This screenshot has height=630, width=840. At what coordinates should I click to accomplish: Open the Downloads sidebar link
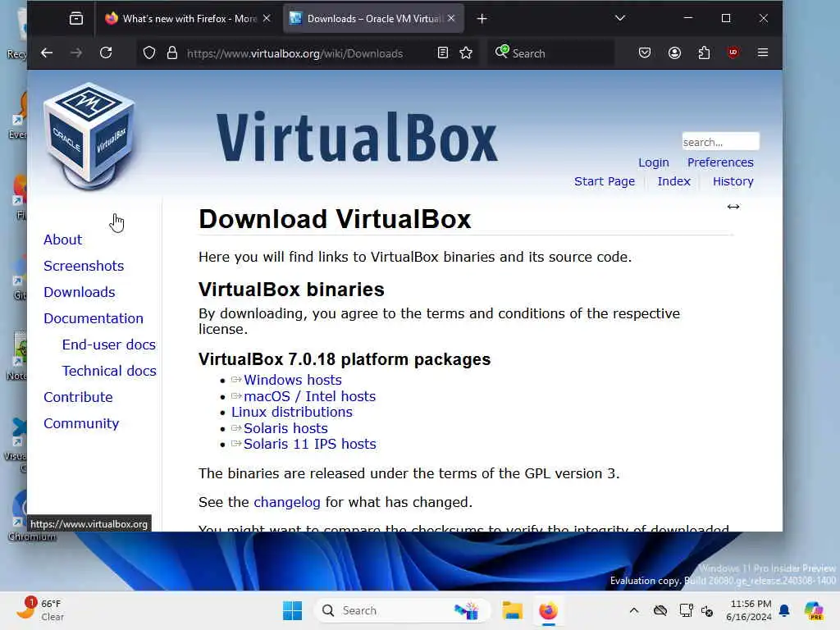pyautogui.click(x=80, y=293)
